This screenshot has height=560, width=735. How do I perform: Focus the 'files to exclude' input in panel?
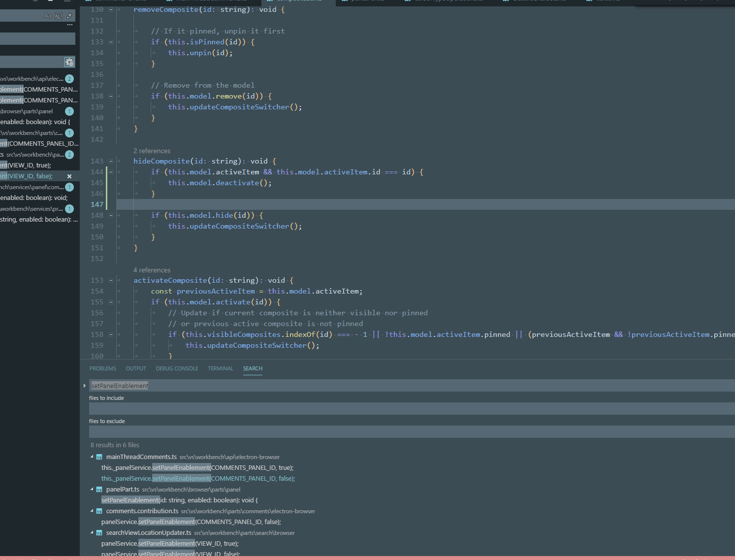click(412, 431)
